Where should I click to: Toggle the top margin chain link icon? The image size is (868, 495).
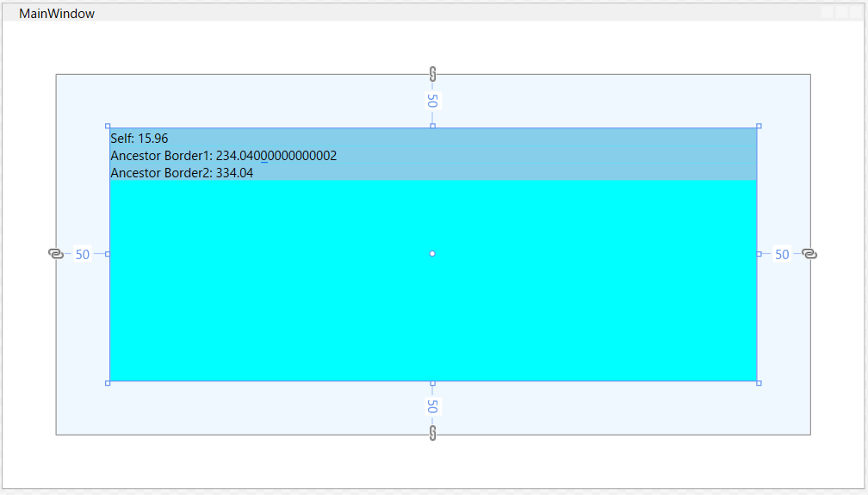click(x=433, y=74)
